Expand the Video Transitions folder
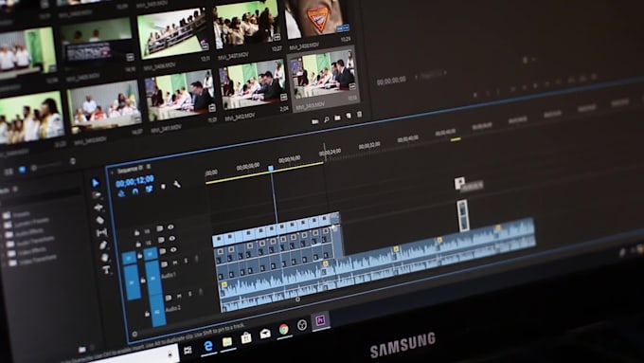 pyautogui.click(x=33, y=260)
